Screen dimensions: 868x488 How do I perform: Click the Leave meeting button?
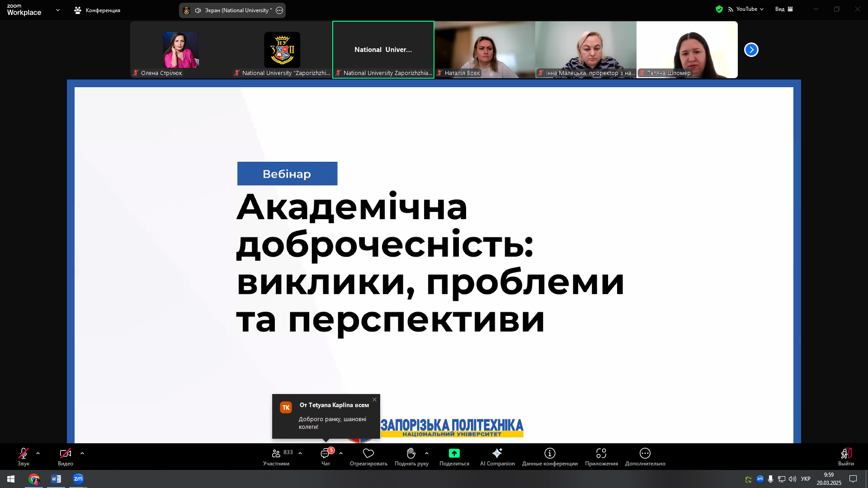[846, 454]
